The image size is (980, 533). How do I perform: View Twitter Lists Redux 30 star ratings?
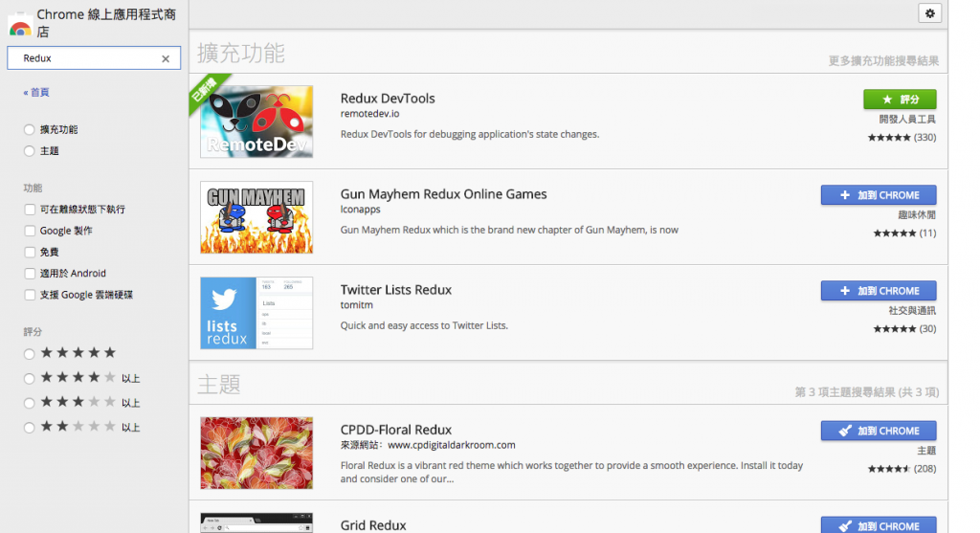point(904,328)
